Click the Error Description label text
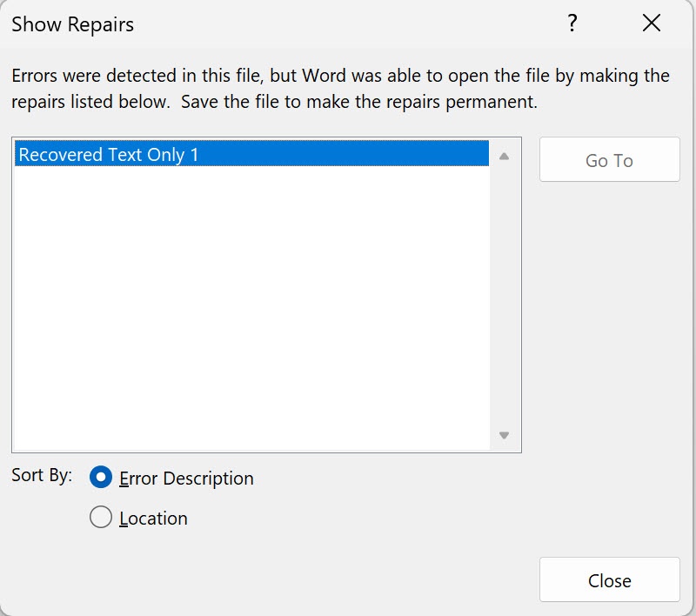The width and height of the screenshot is (696, 616). 186,479
